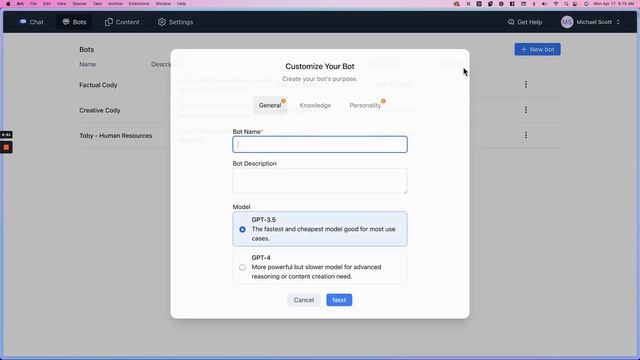640x360 pixels.
Task: Open the Apple menu
Action: pyautogui.click(x=8, y=4)
